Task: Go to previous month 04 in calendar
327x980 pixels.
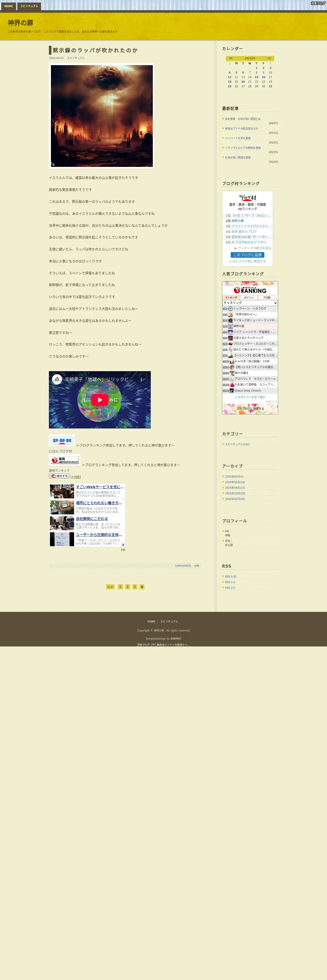Action: pos(231,59)
